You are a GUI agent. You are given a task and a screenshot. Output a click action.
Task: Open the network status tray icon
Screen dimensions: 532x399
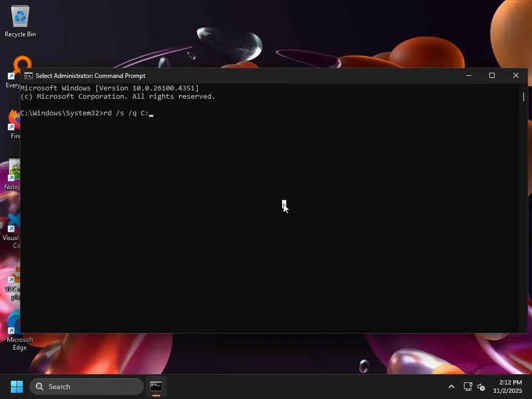click(x=468, y=387)
